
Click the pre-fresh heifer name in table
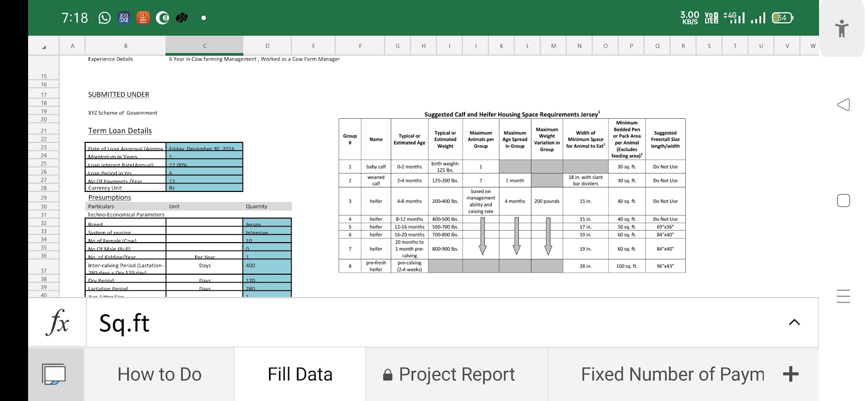pos(376,266)
